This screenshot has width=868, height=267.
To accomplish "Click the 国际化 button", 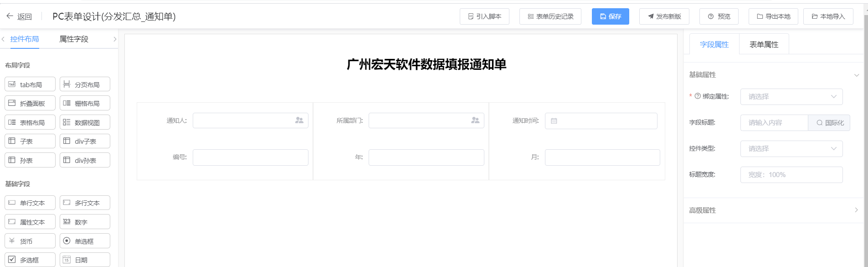I will point(829,123).
